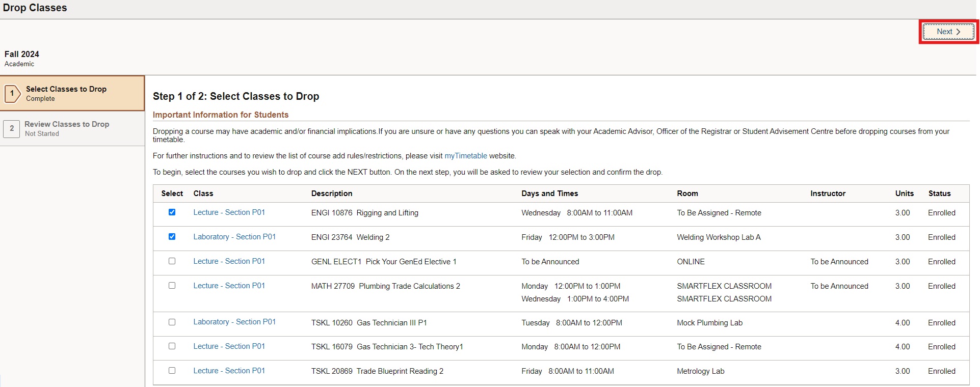Image resolution: width=980 pixels, height=387 pixels.
Task: Open Select Classes to Drop step
Action: (66, 93)
